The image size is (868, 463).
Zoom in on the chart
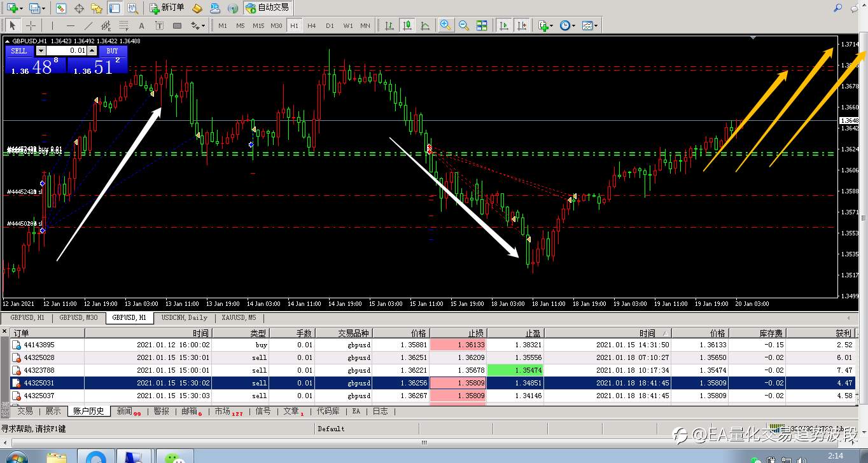pyautogui.click(x=445, y=25)
